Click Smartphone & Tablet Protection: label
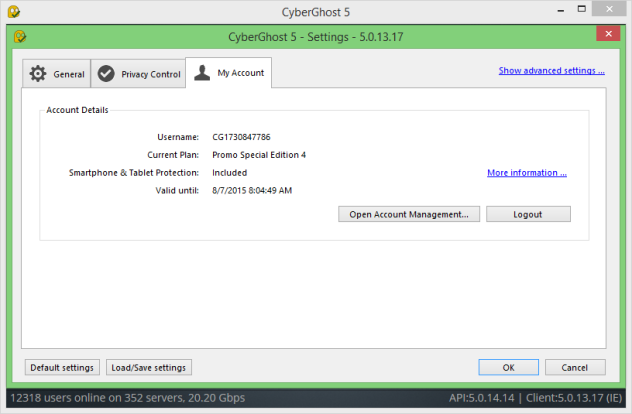This screenshot has height=414, width=632. 134,173
